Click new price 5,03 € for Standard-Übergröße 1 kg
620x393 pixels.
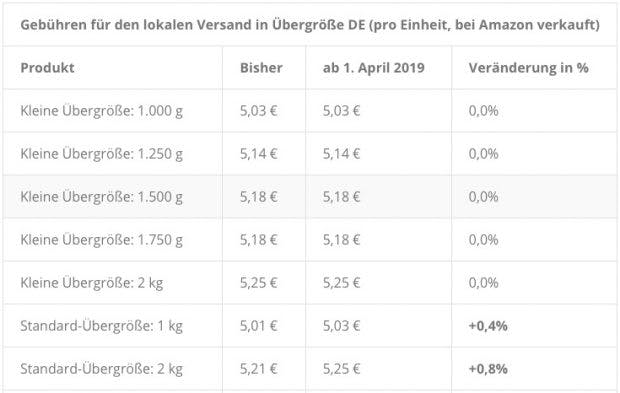click(x=342, y=326)
